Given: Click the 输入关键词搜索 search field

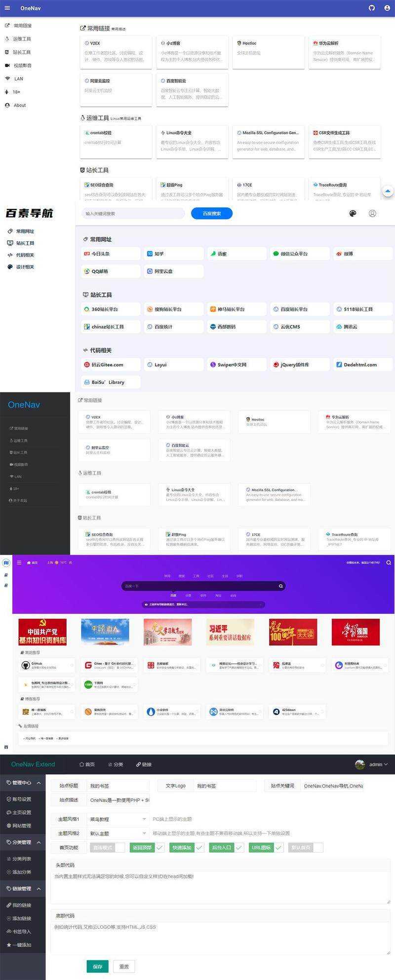Looking at the screenshot, I should coord(133,213).
